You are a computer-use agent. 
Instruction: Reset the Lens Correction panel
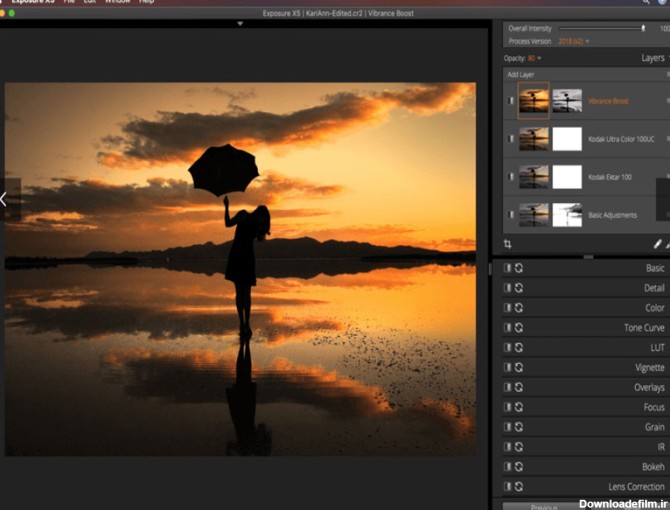(x=519, y=487)
